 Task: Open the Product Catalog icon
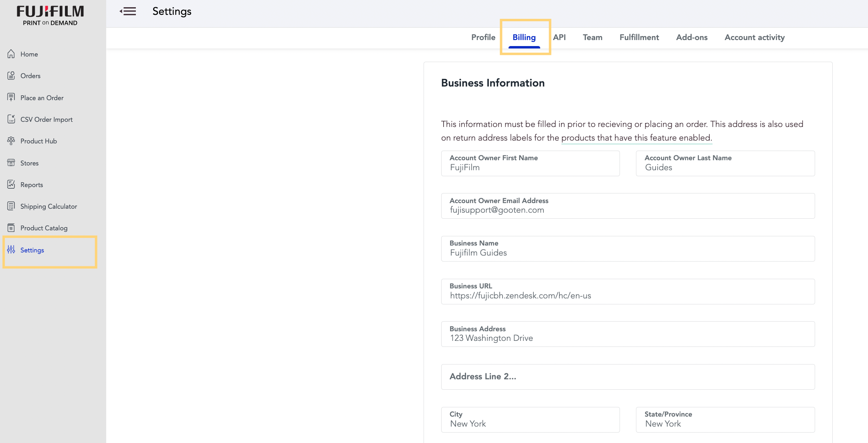click(x=11, y=228)
